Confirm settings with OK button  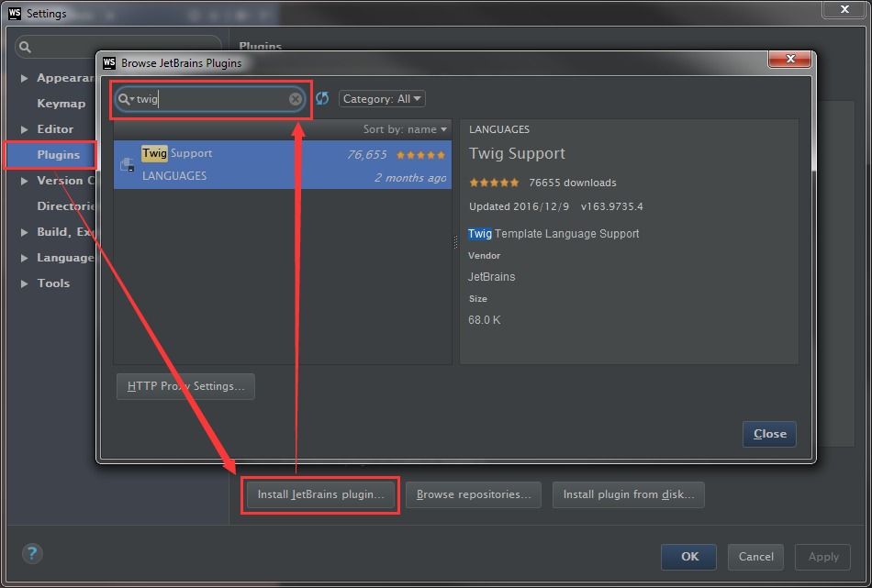689,557
